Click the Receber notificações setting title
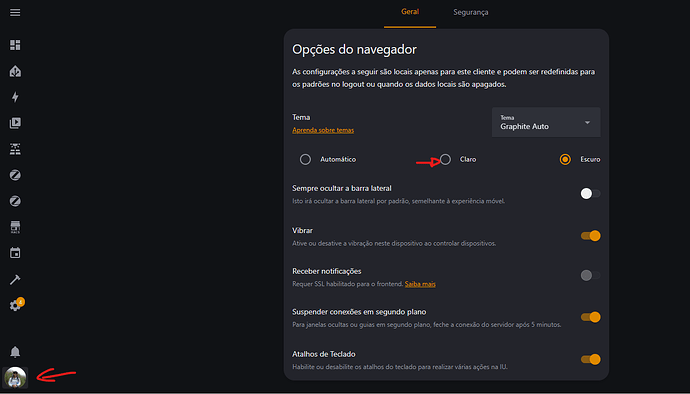Viewport: 690px width, 394px height. point(327,271)
